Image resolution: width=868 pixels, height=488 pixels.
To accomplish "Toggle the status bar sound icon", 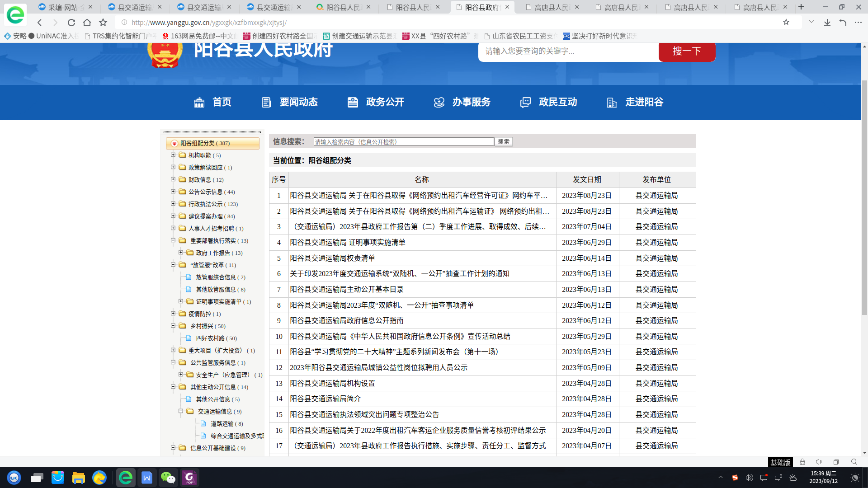I will [x=819, y=462].
